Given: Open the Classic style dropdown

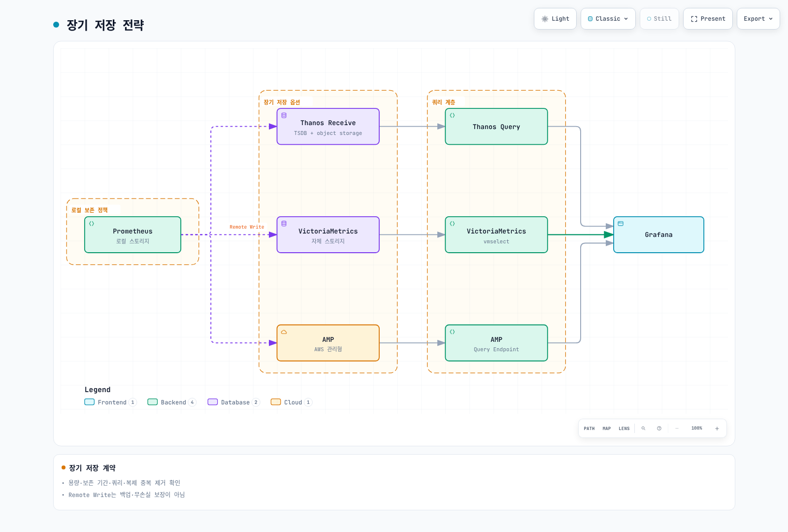Looking at the screenshot, I should coord(608,19).
